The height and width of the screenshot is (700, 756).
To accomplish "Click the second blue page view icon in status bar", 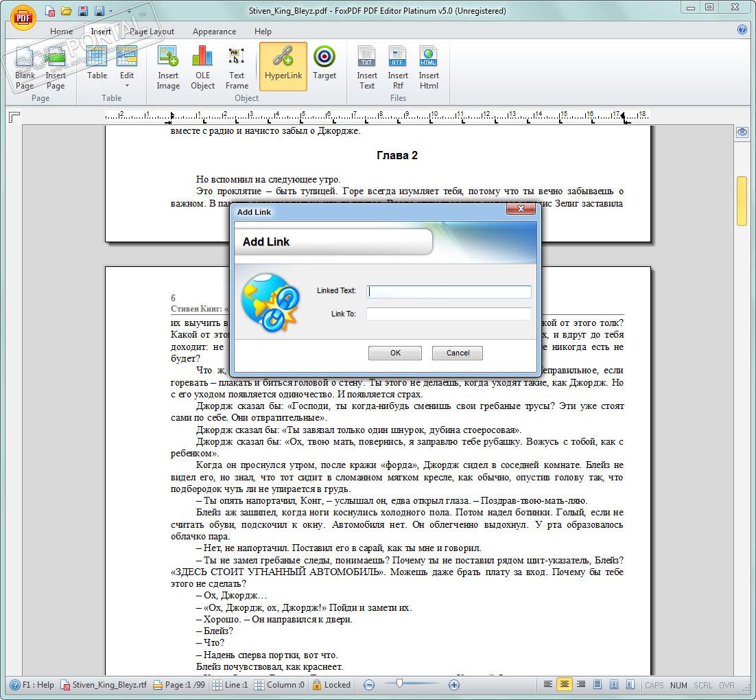I will 614,685.
